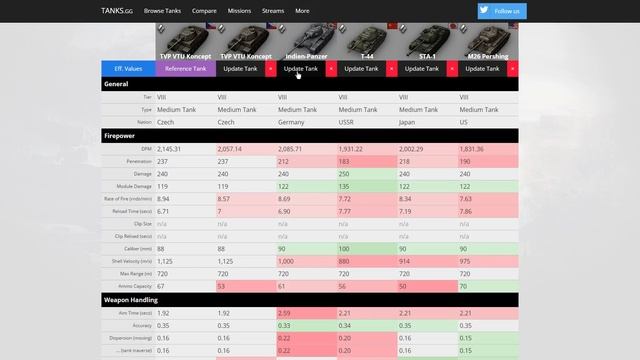Image resolution: width=640 pixels, height=360 pixels.
Task: Click the Shell Velocity (m/s) row label
Action: (132, 261)
